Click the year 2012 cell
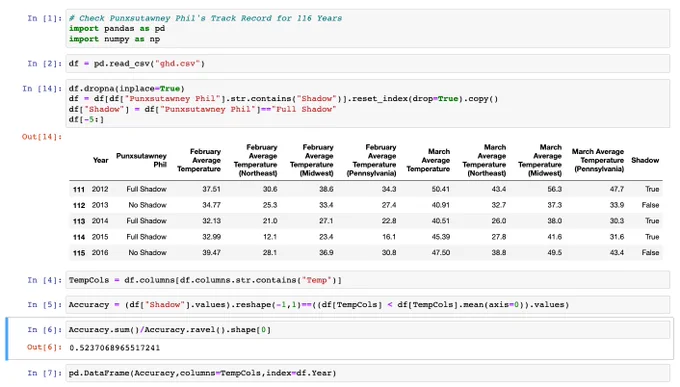The image size is (680, 387). (100, 189)
